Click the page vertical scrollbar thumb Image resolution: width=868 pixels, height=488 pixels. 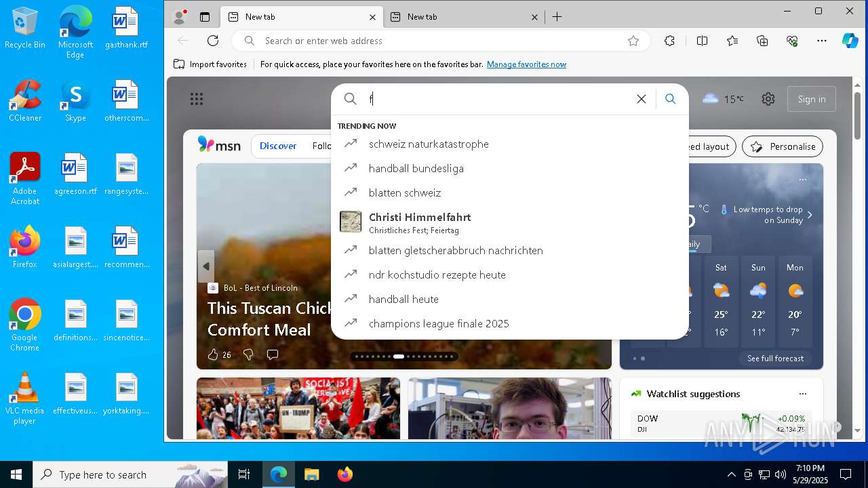857,115
